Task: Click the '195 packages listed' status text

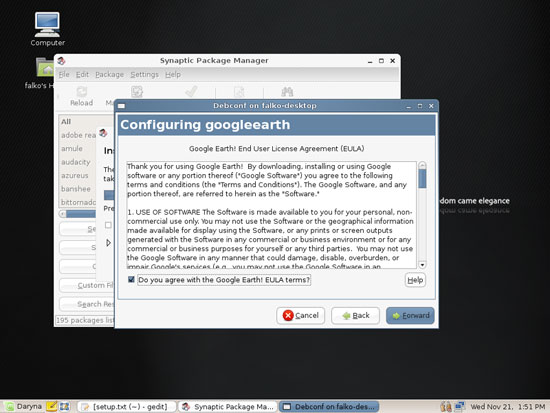Action: point(85,320)
